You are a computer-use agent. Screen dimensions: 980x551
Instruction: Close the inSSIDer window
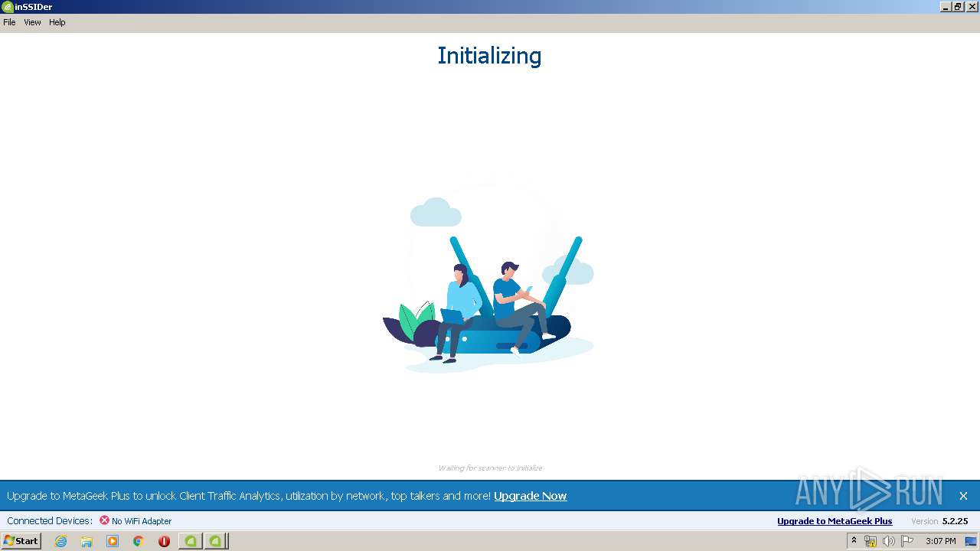click(x=972, y=7)
